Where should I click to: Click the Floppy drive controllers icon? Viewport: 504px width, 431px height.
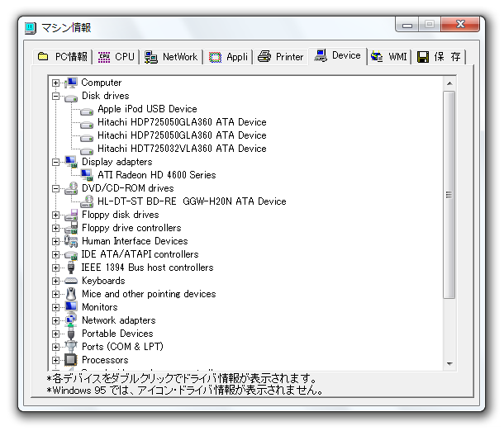coord(71,228)
